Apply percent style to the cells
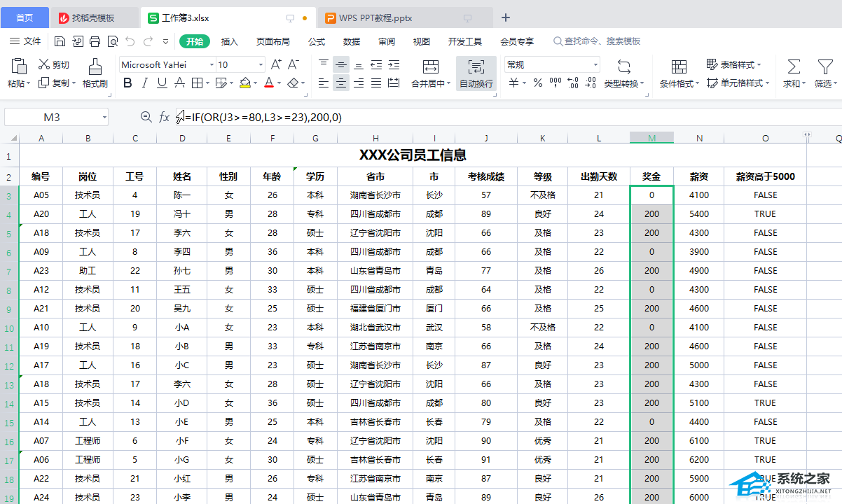Viewport: 842px width, 504px height. click(x=538, y=83)
